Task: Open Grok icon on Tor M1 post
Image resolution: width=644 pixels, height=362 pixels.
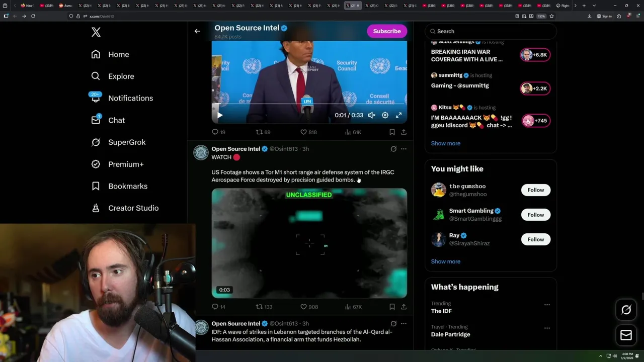Action: [393, 149]
